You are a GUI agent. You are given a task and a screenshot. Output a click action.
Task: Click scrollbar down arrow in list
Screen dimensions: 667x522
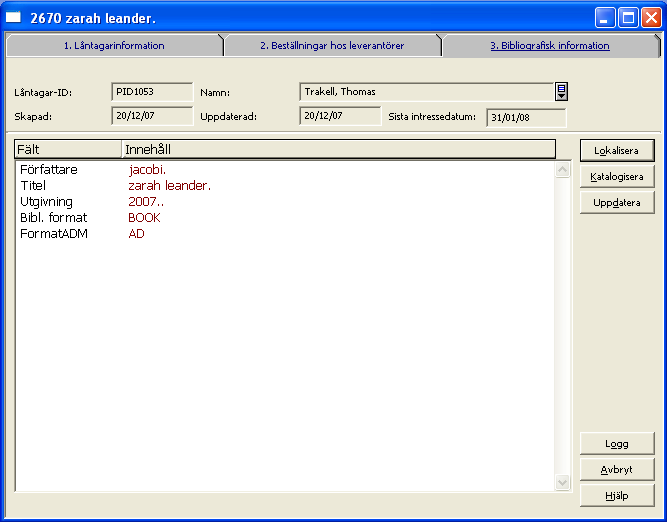point(562,482)
